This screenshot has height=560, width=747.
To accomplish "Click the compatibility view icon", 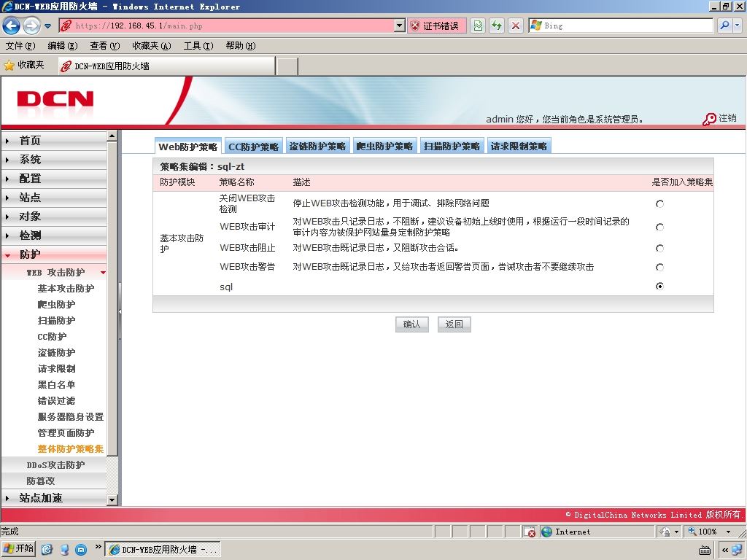I will click(478, 26).
